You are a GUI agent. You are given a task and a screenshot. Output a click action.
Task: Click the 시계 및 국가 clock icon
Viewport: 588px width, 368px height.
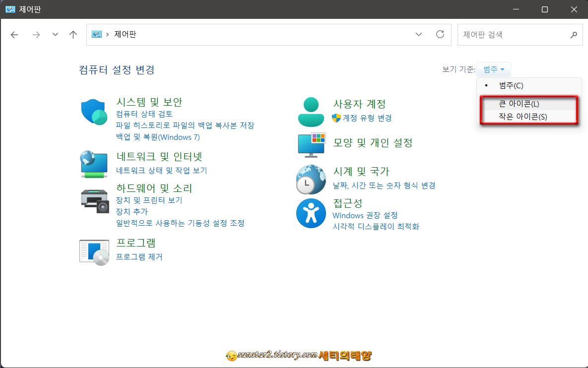(x=311, y=179)
